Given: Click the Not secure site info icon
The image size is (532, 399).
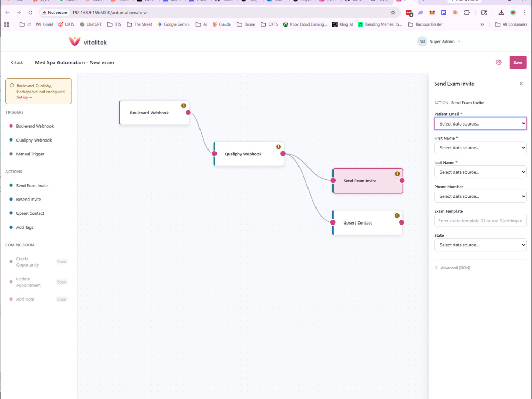Looking at the screenshot, I should (x=55, y=13).
